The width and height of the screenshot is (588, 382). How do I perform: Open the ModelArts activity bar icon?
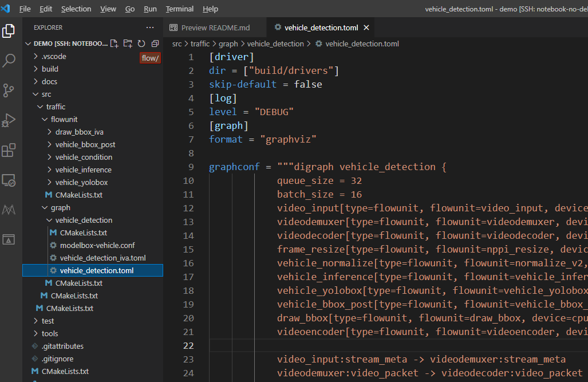pyautogui.click(x=9, y=210)
